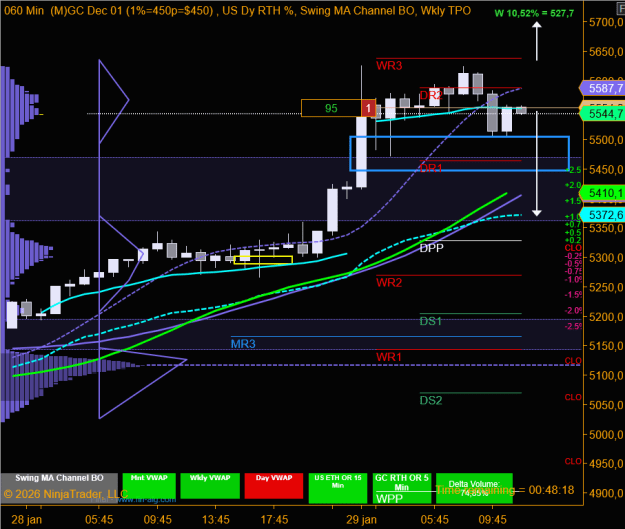The image size is (625, 529).
Task: Click the DS1 support label
Action: point(430,321)
